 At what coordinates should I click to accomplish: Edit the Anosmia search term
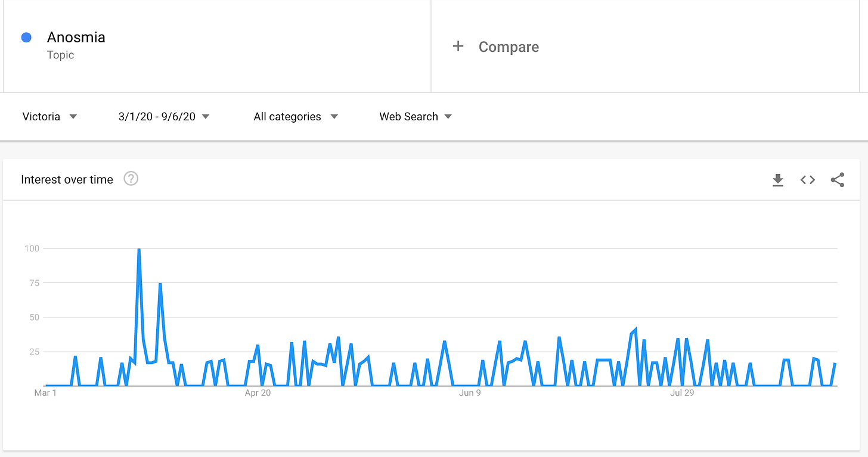[x=76, y=37]
